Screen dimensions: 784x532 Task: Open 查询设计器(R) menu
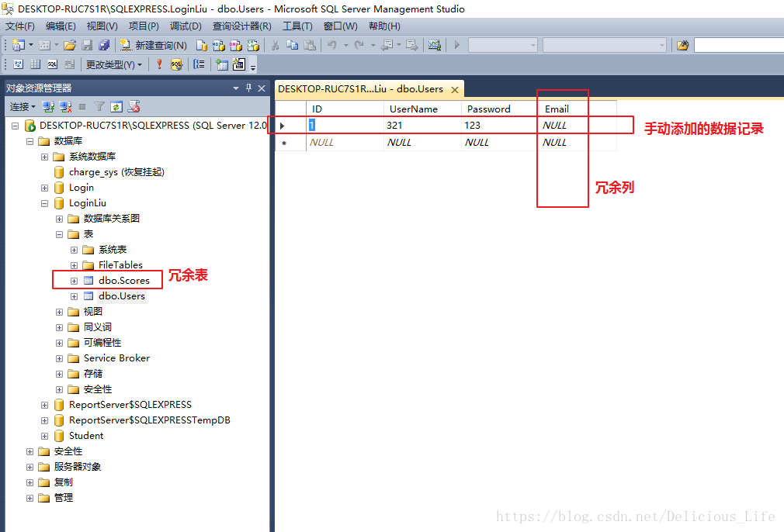pos(242,26)
